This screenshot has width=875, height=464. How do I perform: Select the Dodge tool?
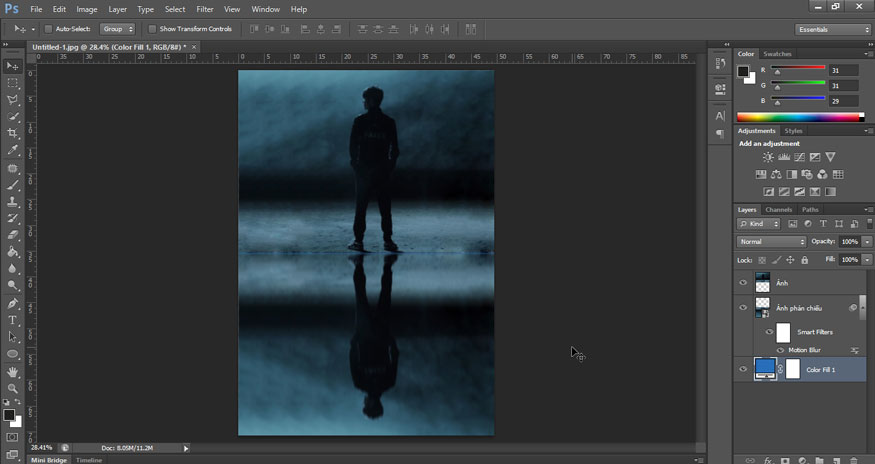[12, 285]
